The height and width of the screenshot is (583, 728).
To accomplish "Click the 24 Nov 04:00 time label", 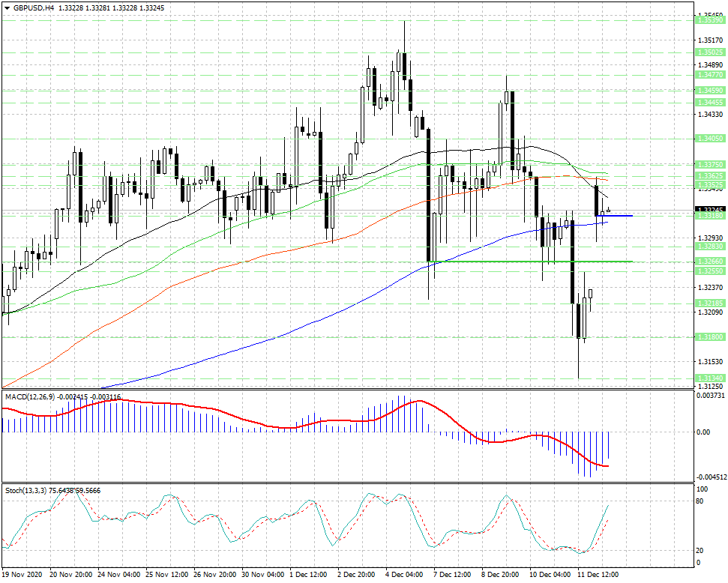I will point(119,575).
